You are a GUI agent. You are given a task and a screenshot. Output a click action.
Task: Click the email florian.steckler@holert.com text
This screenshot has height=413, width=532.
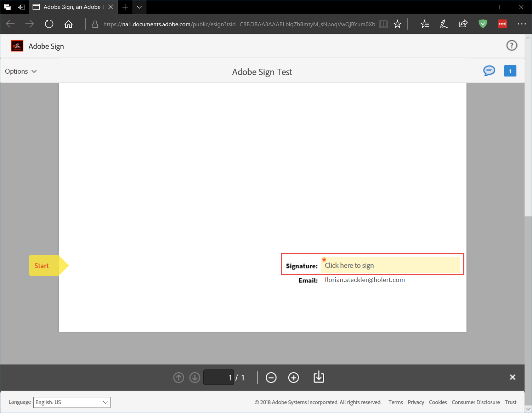pyautogui.click(x=364, y=280)
